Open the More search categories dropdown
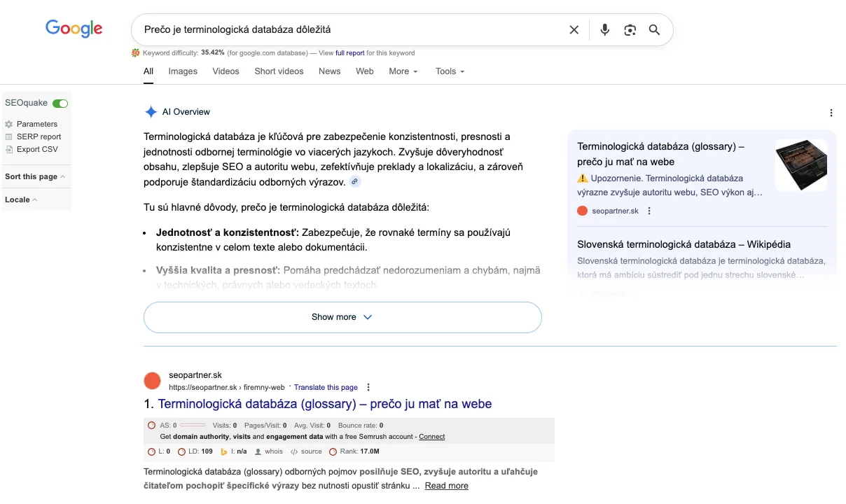The image size is (846, 504). pyautogui.click(x=403, y=71)
